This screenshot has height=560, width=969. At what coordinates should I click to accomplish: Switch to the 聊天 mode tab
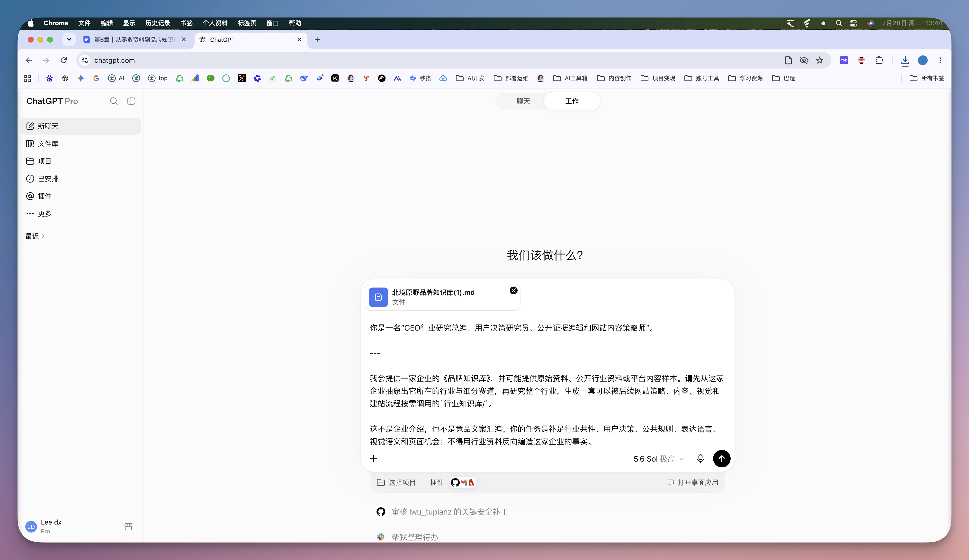[523, 101]
